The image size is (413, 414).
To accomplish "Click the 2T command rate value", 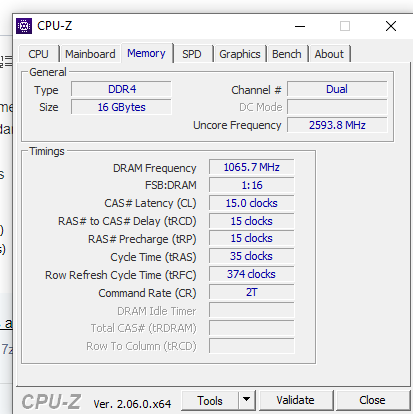I will point(252,292).
